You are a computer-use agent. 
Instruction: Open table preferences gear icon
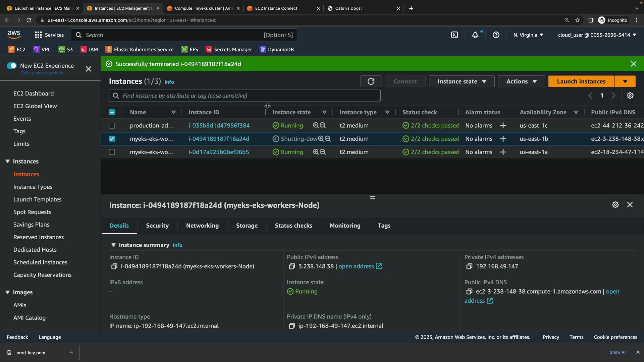630,96
